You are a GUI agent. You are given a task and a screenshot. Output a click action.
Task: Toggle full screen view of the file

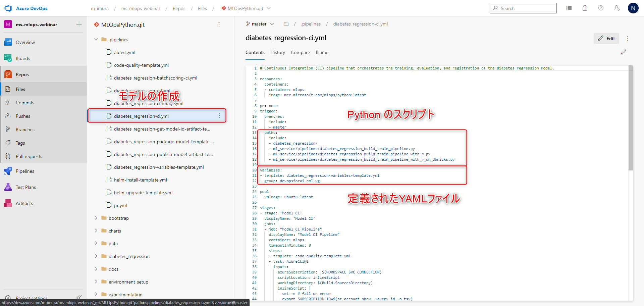point(624,52)
